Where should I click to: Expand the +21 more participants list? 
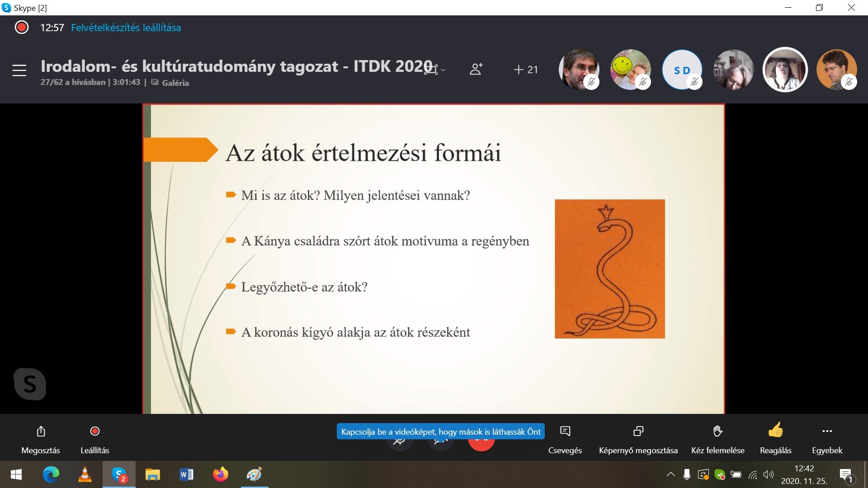526,70
